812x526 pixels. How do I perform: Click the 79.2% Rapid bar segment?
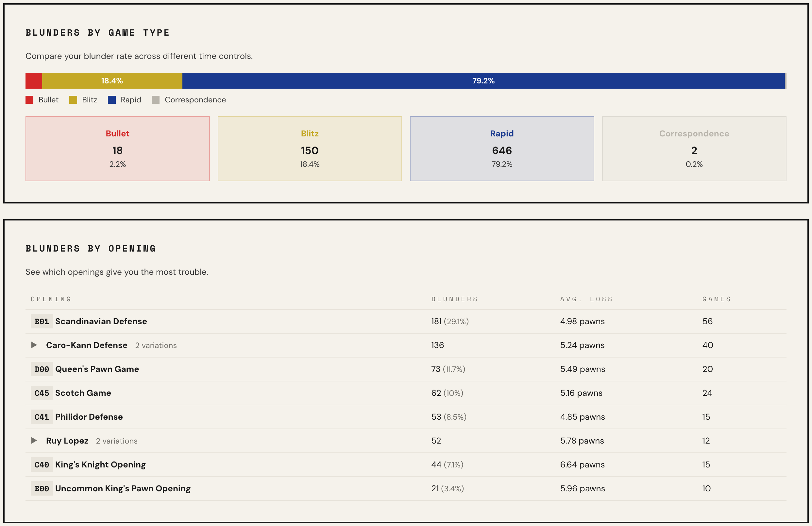pos(483,80)
